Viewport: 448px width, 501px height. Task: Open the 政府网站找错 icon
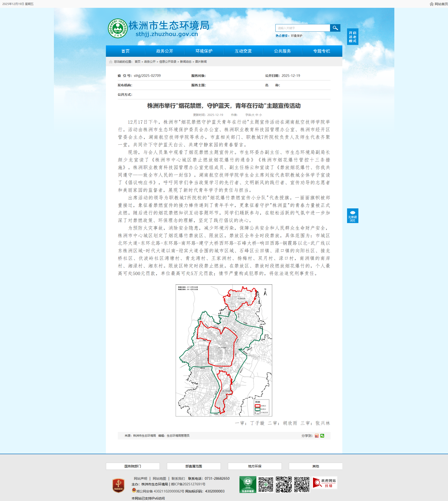(324, 483)
